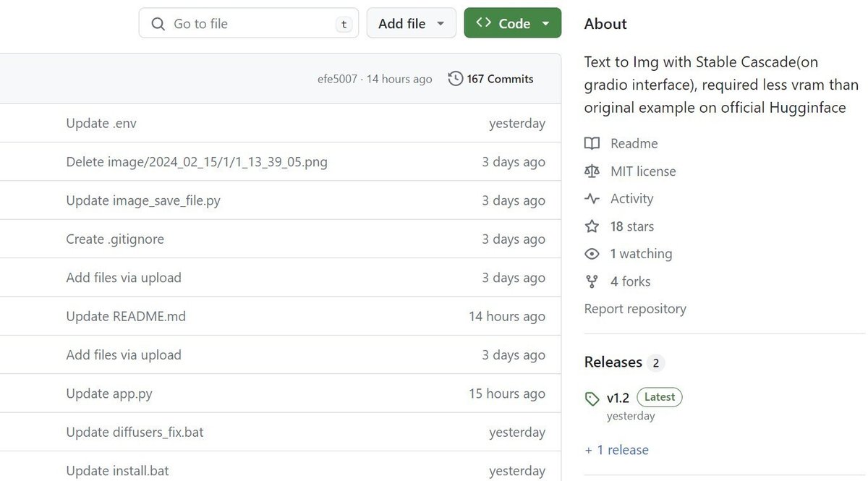Image resolution: width=868 pixels, height=481 pixels.
Task: Click the Activity pulse icon
Action: click(592, 199)
